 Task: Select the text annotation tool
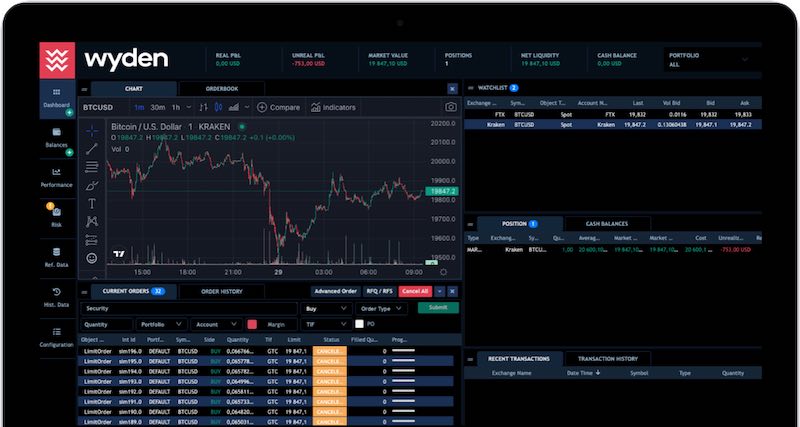[x=92, y=204]
